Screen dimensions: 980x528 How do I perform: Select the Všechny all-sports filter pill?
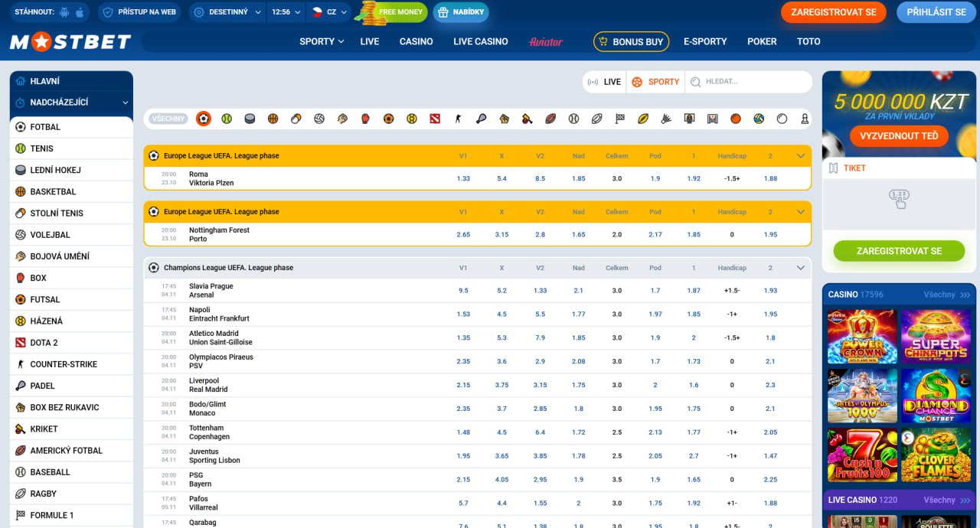pyautogui.click(x=168, y=119)
